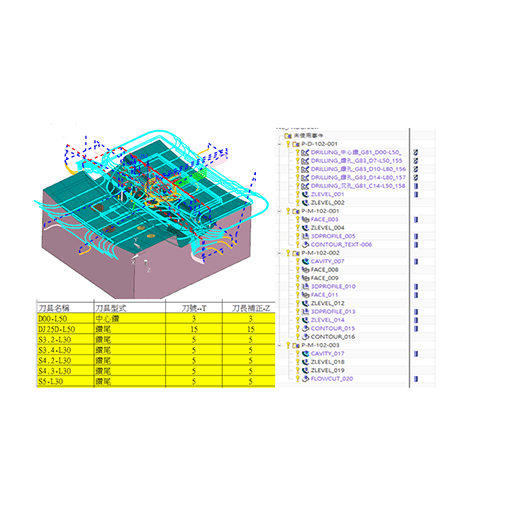Click the D00-L50 tool name cell

click(x=65, y=319)
